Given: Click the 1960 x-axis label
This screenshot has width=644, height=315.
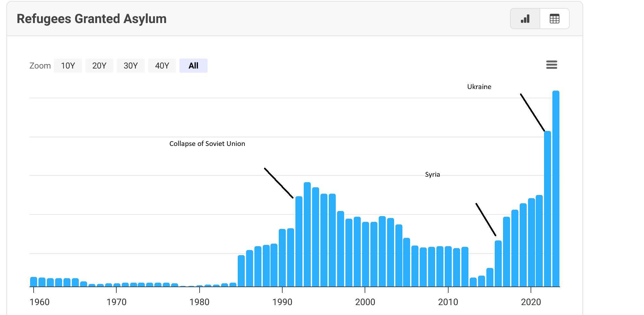Looking at the screenshot, I should (x=40, y=302).
